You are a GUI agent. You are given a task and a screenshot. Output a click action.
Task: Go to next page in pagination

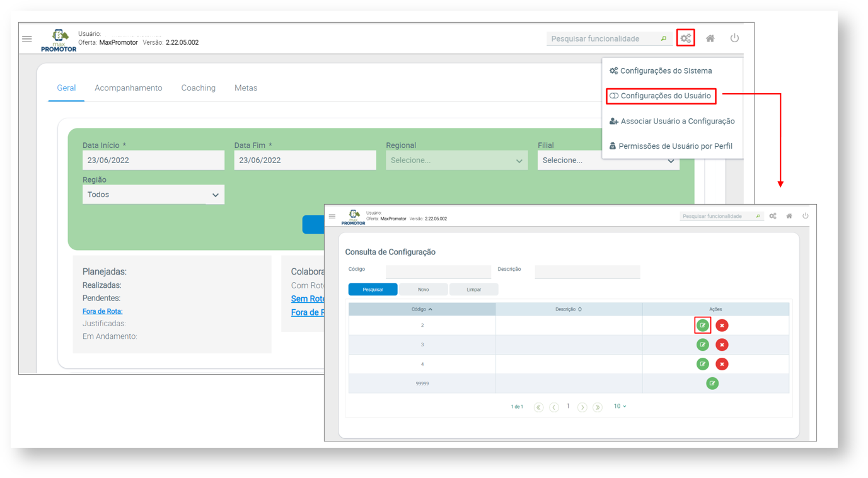click(582, 407)
